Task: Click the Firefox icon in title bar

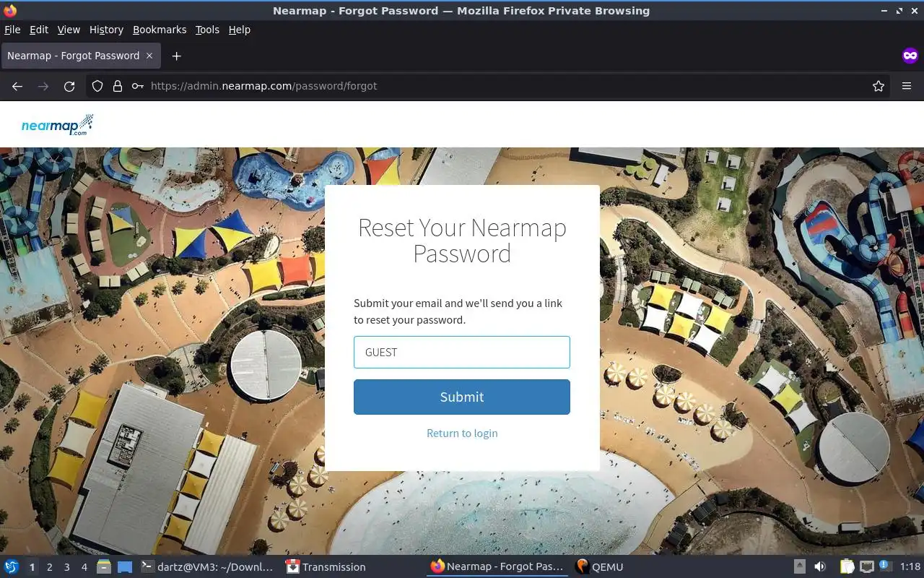Action: tap(10, 11)
